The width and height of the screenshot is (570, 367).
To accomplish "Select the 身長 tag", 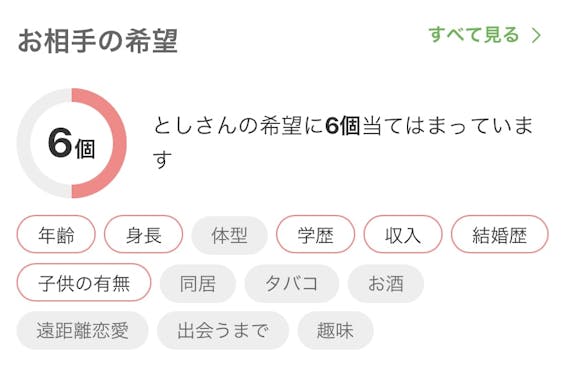I will click(144, 234).
